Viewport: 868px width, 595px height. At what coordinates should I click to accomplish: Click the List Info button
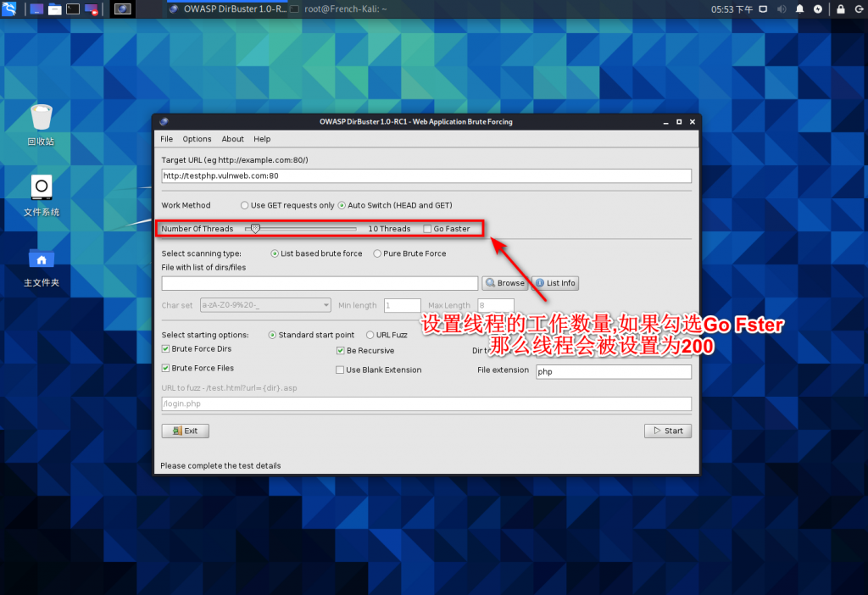[x=555, y=283]
